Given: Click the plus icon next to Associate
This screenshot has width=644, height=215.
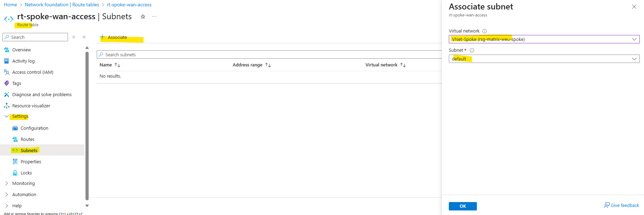Looking at the screenshot, I should click(x=103, y=37).
